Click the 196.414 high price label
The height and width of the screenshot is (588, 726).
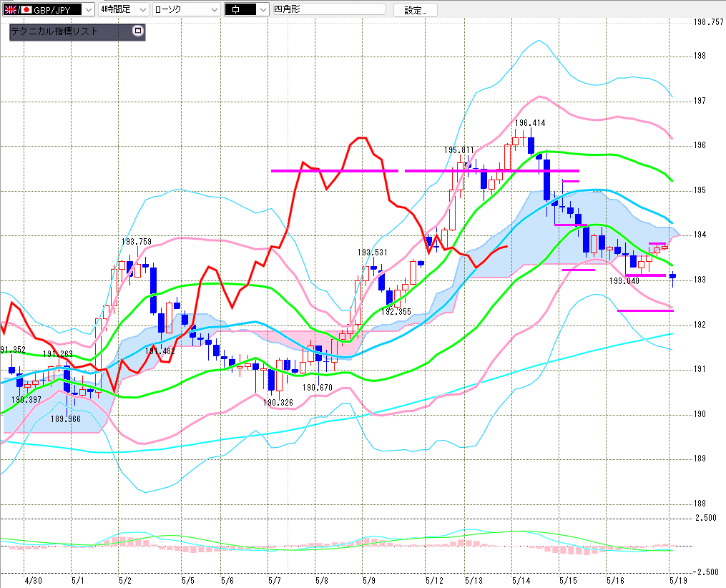(x=530, y=123)
